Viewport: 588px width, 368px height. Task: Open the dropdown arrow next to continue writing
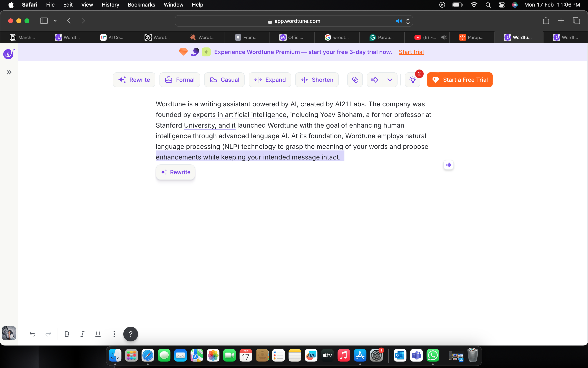click(390, 80)
